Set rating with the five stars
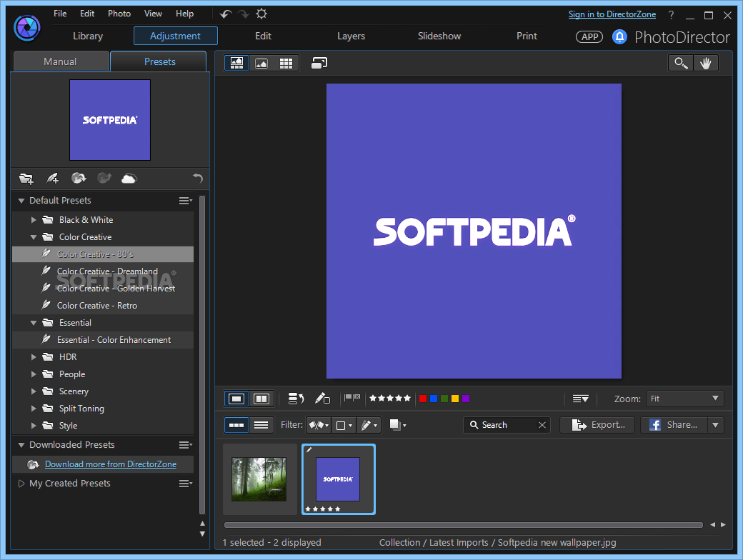Viewport: 743px width, 560px height. coord(390,399)
